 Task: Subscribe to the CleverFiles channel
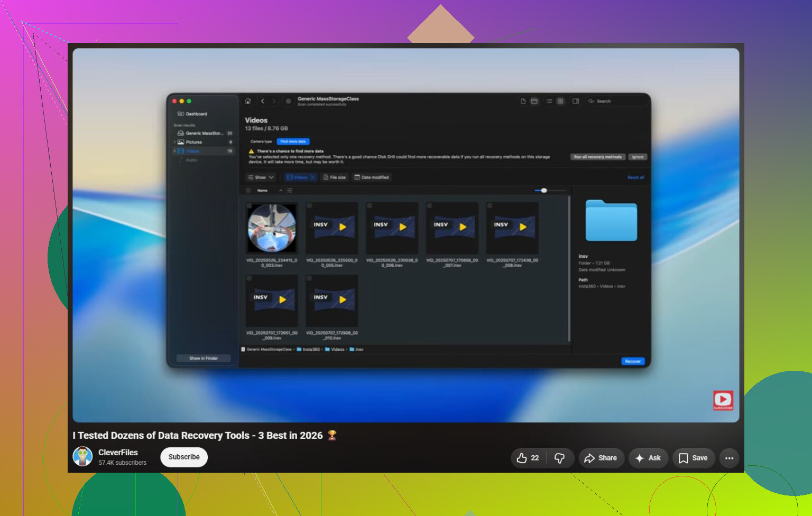click(184, 457)
